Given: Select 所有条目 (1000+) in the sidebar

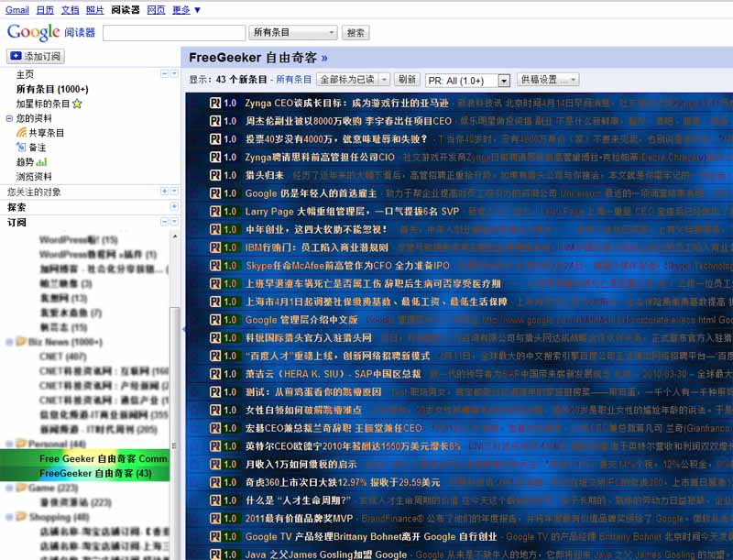Looking at the screenshot, I should pos(52,89).
